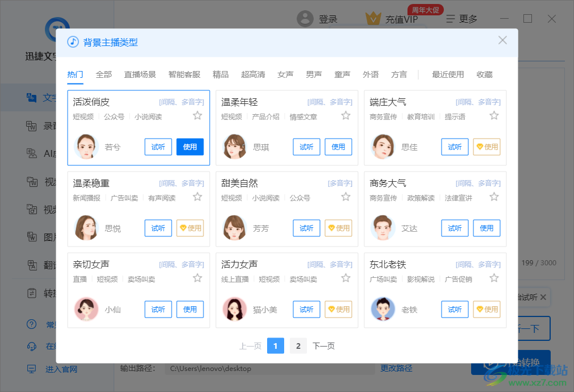Toggle the star on the 艾达 voice card
Viewport: 574px width, 392px height.
tap(494, 196)
